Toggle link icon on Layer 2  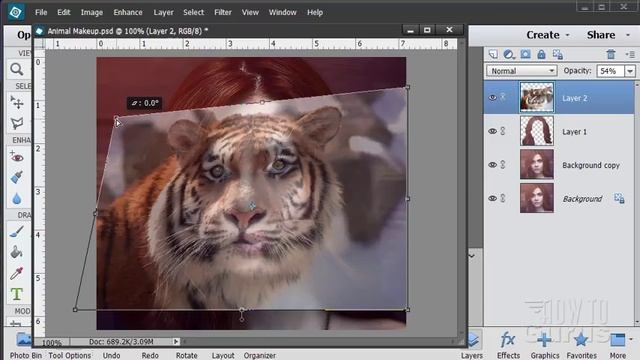(x=503, y=97)
